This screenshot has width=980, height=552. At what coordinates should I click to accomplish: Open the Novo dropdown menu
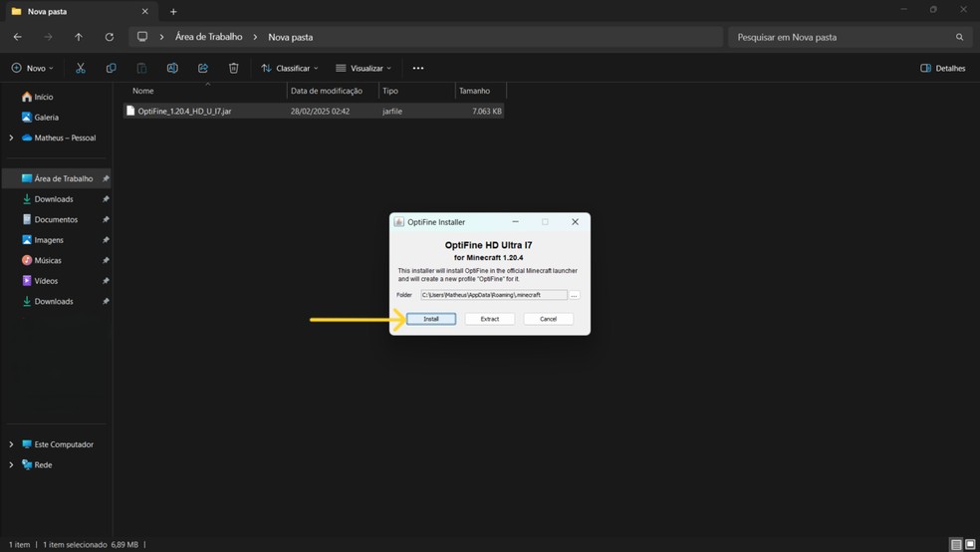pyautogui.click(x=33, y=68)
